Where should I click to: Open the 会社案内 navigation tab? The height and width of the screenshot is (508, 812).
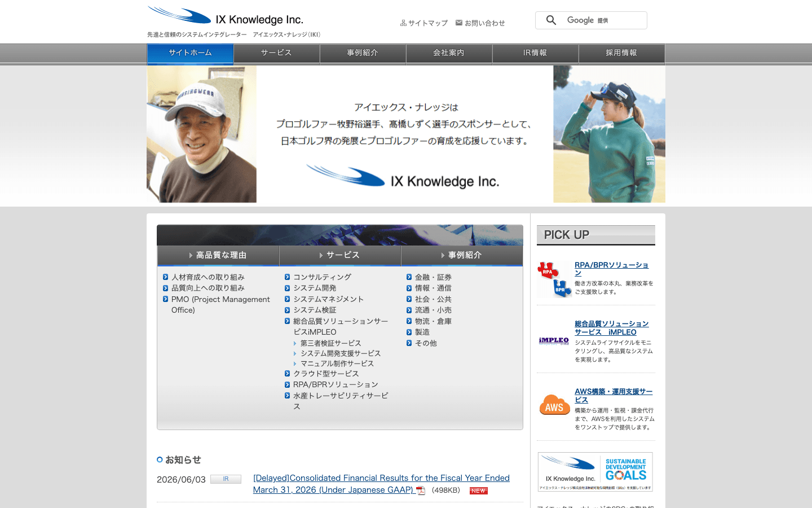tap(449, 53)
